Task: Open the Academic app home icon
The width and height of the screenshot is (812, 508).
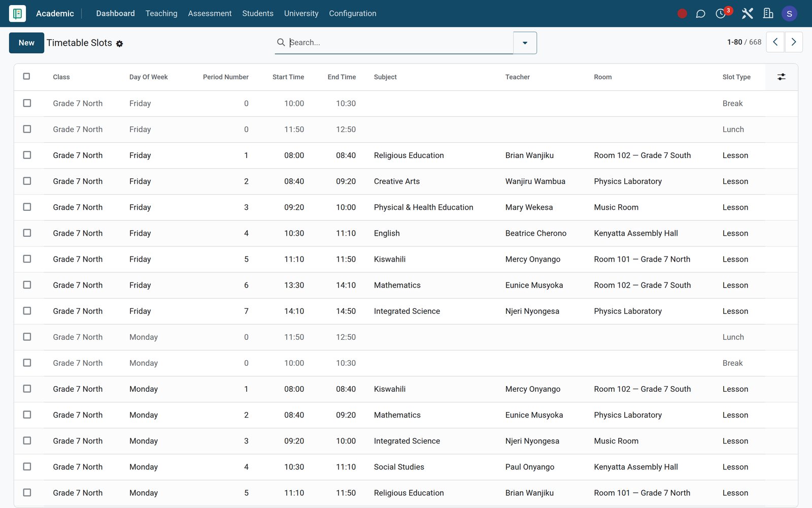Action: 17,13
